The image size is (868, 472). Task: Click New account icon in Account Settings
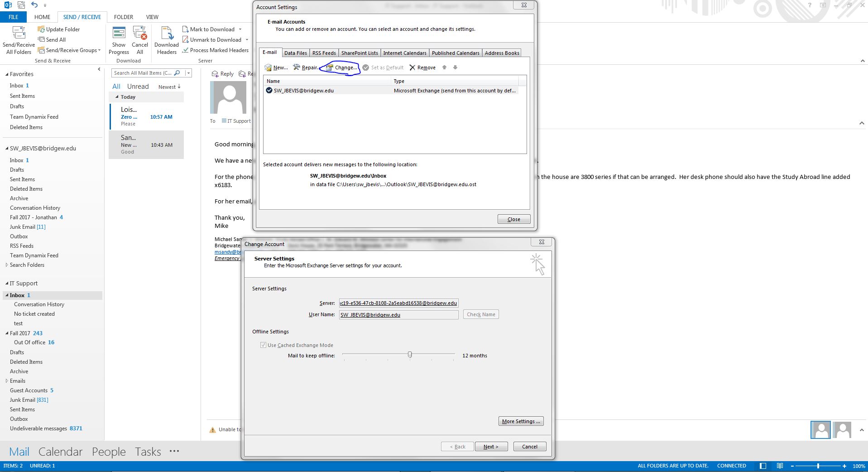click(269, 67)
